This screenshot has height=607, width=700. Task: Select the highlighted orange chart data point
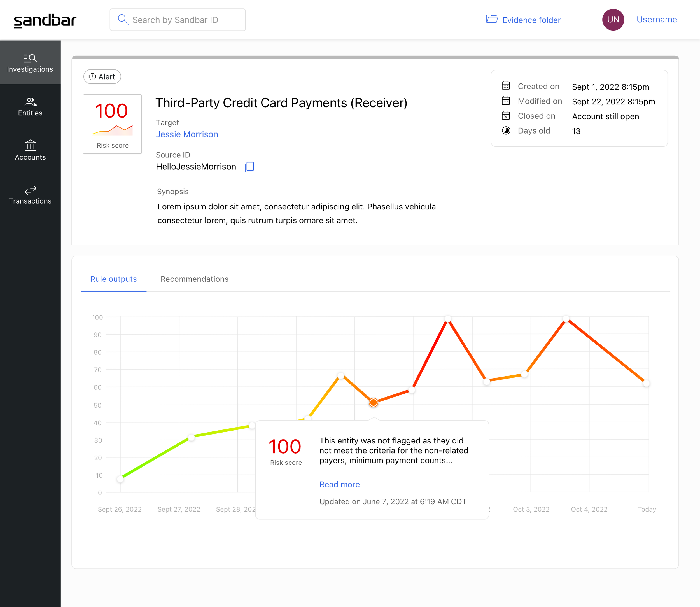click(373, 402)
